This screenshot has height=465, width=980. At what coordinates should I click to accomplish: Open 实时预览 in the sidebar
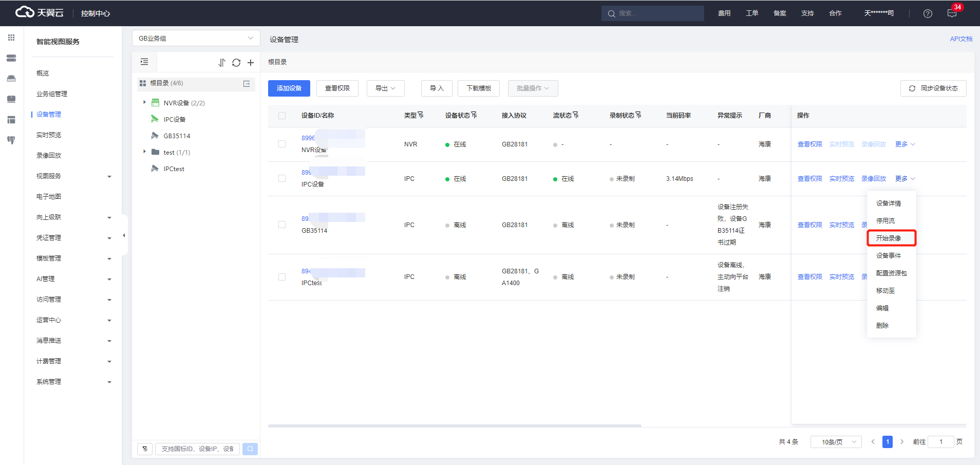(49, 135)
